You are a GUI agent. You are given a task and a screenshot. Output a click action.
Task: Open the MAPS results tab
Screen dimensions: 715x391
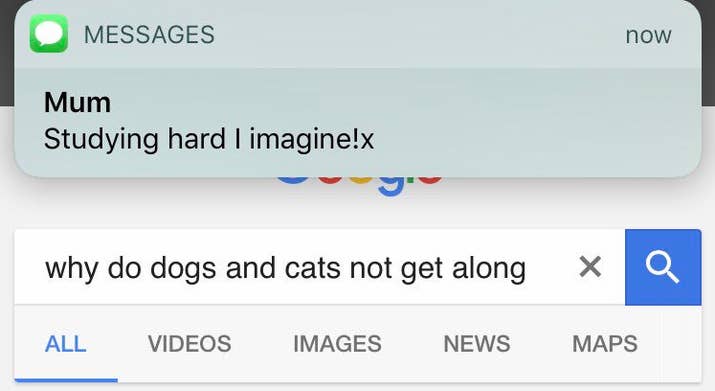605,344
